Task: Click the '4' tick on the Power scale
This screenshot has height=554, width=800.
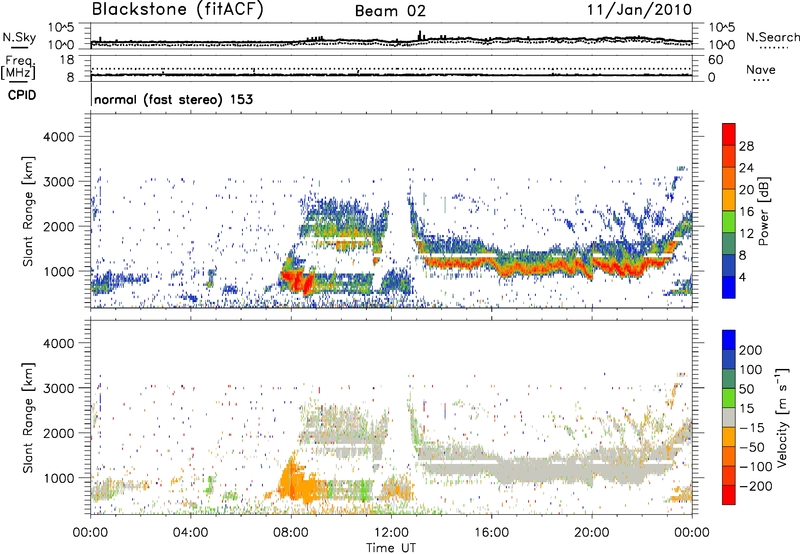Action: [x=742, y=278]
